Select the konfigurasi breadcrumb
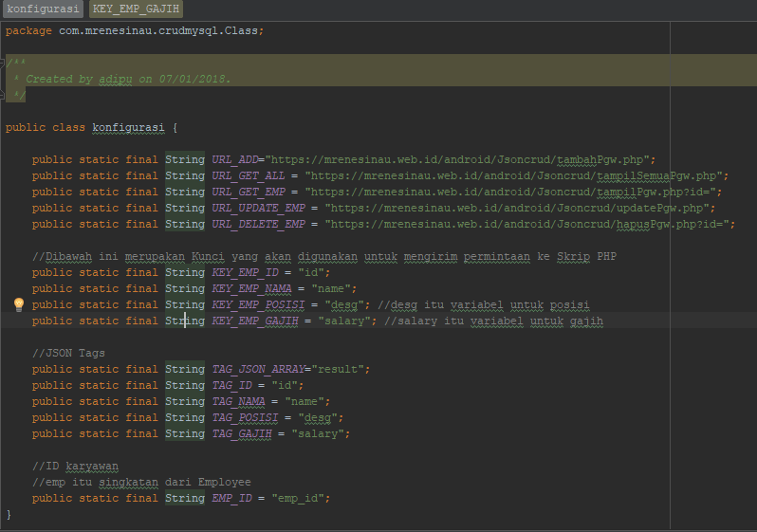 pos(43,9)
